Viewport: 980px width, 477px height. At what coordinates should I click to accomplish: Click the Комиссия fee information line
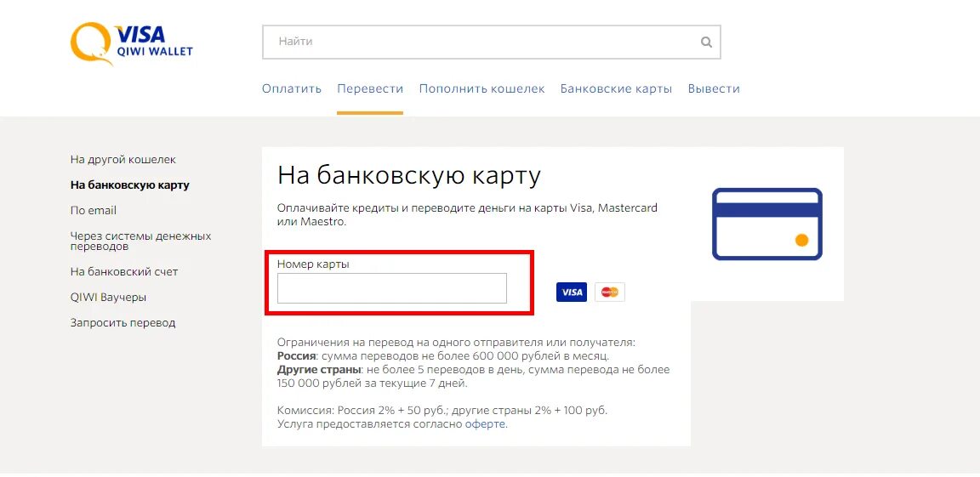pyautogui.click(x=442, y=411)
